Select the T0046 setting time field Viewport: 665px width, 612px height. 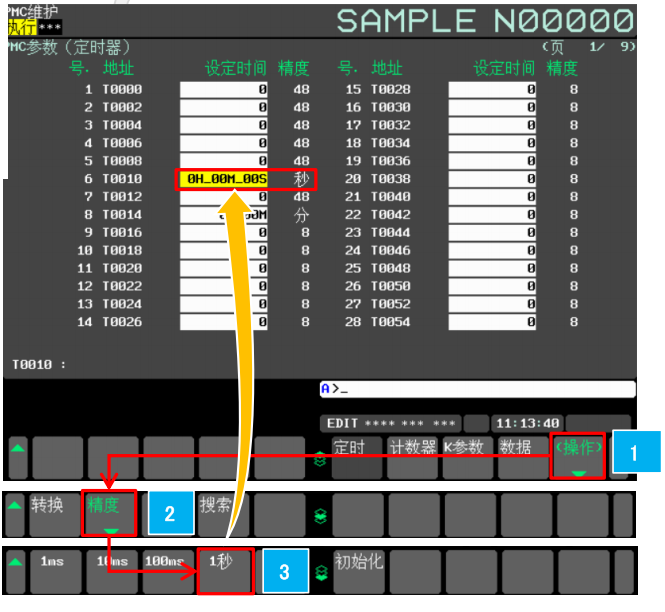coord(492,250)
